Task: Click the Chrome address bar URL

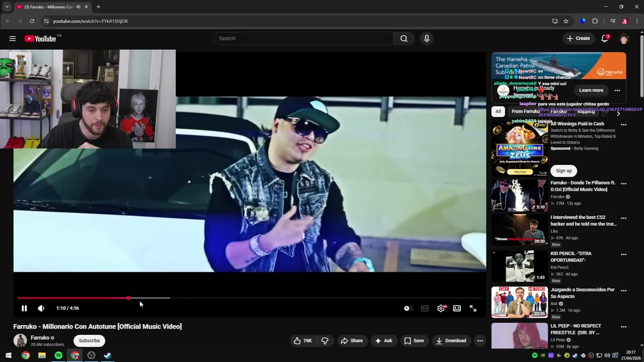Action: pyautogui.click(x=90, y=21)
